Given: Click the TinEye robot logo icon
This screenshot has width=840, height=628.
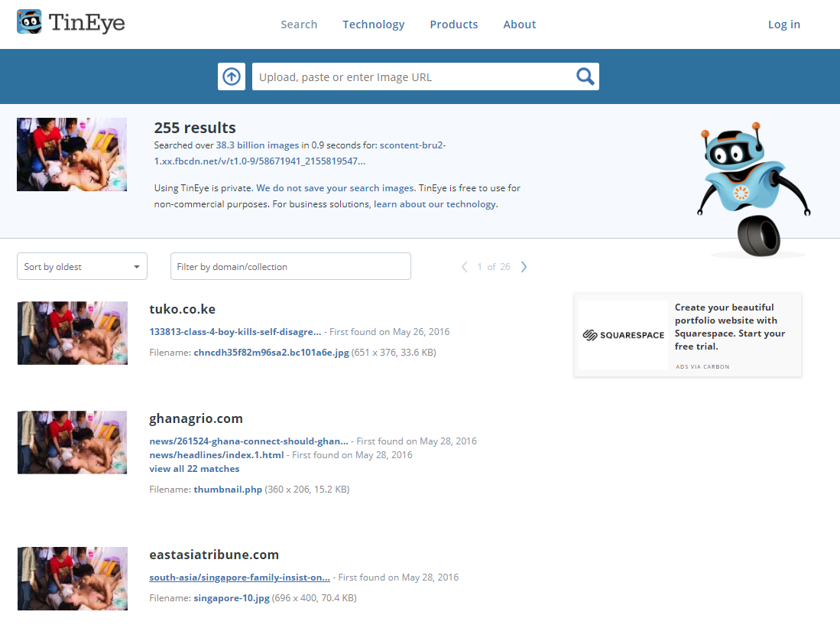Looking at the screenshot, I should click(x=29, y=21).
